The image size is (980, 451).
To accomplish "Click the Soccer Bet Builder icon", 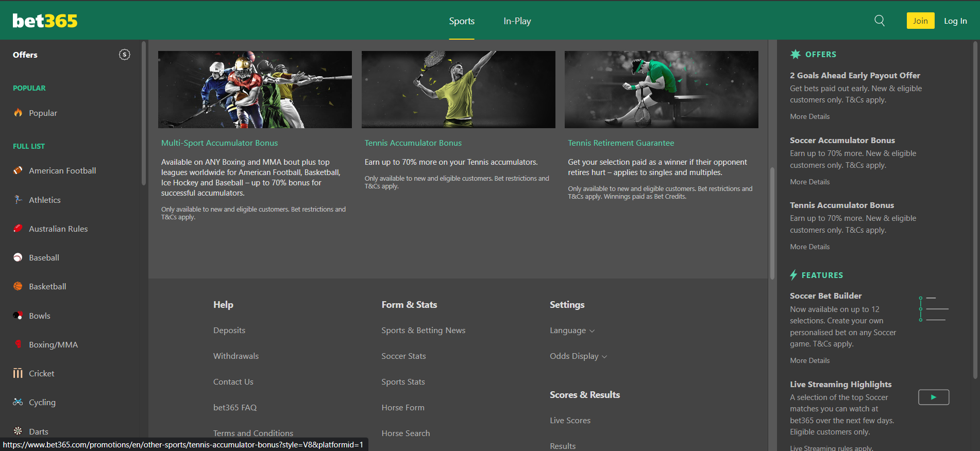I will point(933,309).
